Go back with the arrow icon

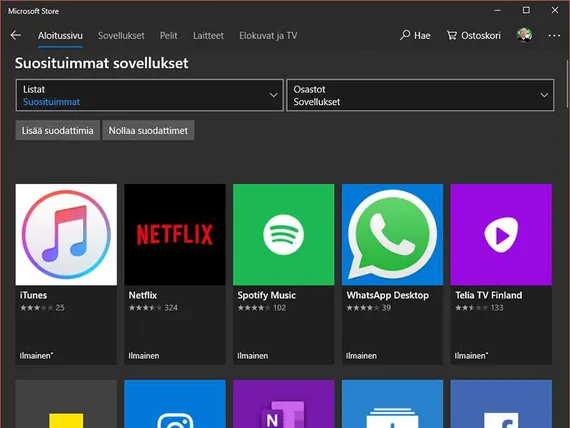(x=16, y=35)
